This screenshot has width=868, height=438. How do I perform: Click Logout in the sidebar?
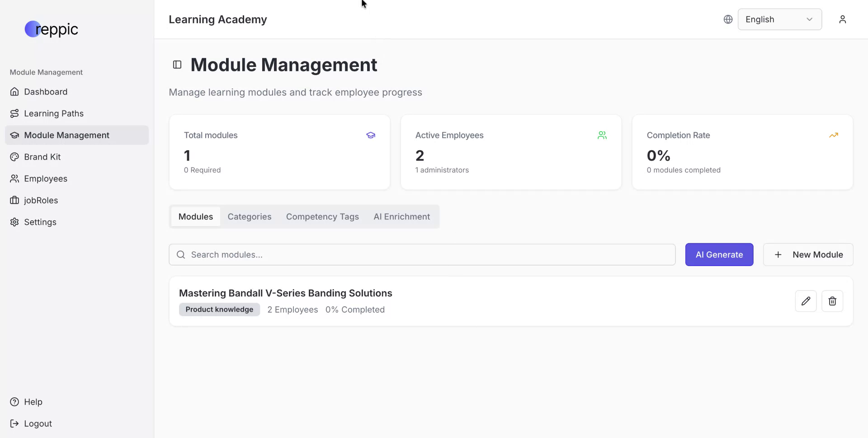[x=38, y=424]
